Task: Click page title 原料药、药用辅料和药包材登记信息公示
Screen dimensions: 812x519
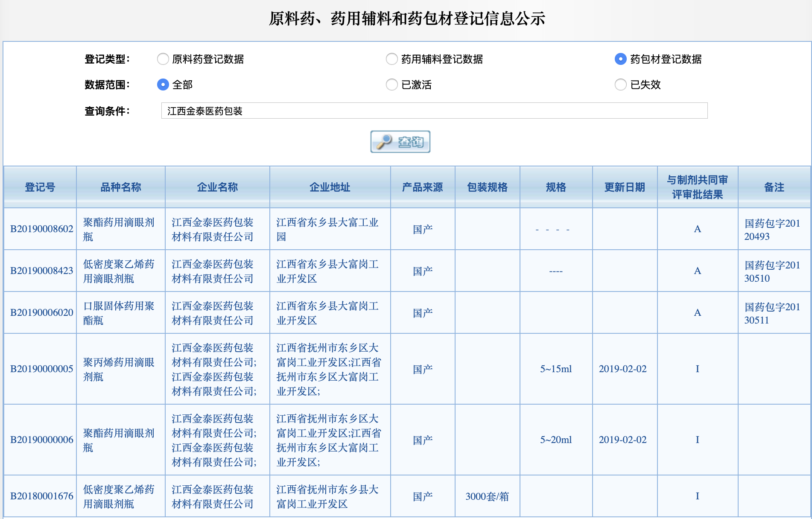Action: [407, 18]
